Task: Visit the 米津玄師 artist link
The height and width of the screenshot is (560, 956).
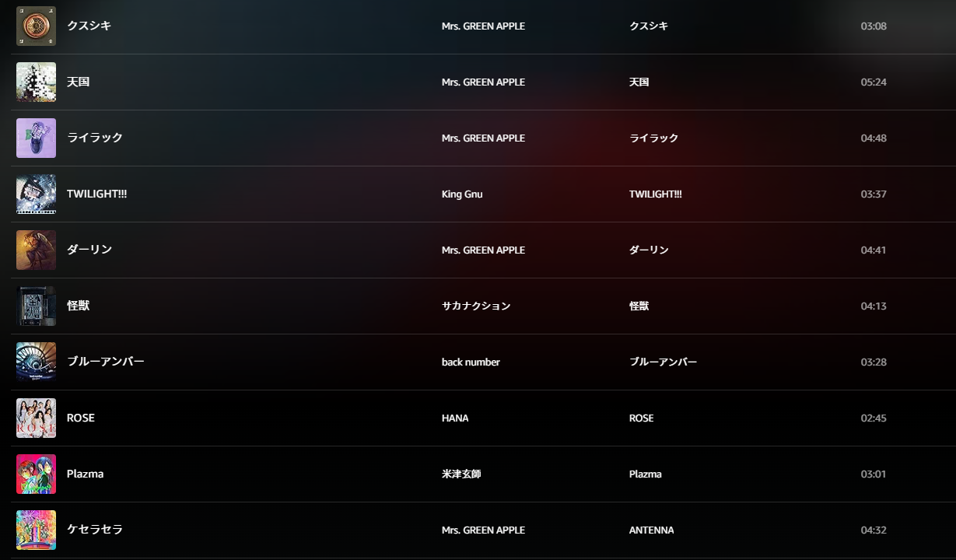Action: pos(461,474)
